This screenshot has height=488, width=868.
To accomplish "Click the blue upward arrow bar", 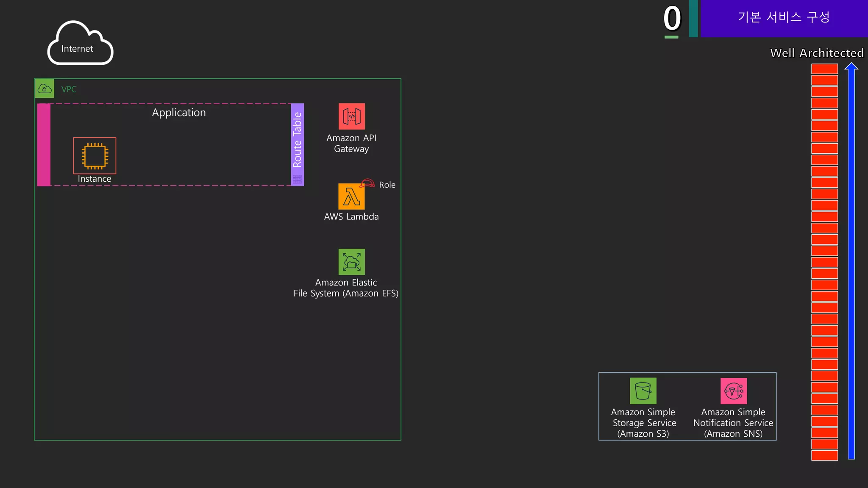I will tap(851, 263).
